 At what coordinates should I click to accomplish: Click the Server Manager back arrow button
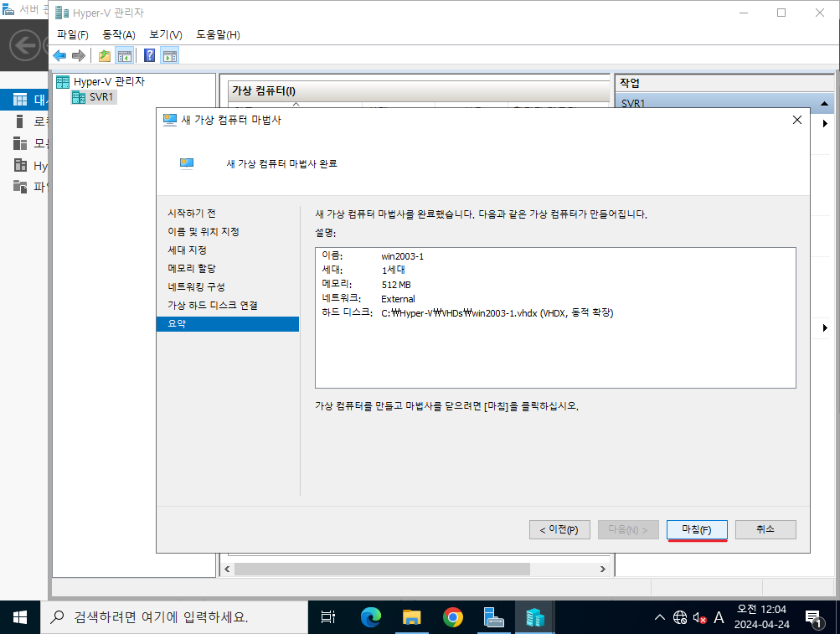(24, 45)
